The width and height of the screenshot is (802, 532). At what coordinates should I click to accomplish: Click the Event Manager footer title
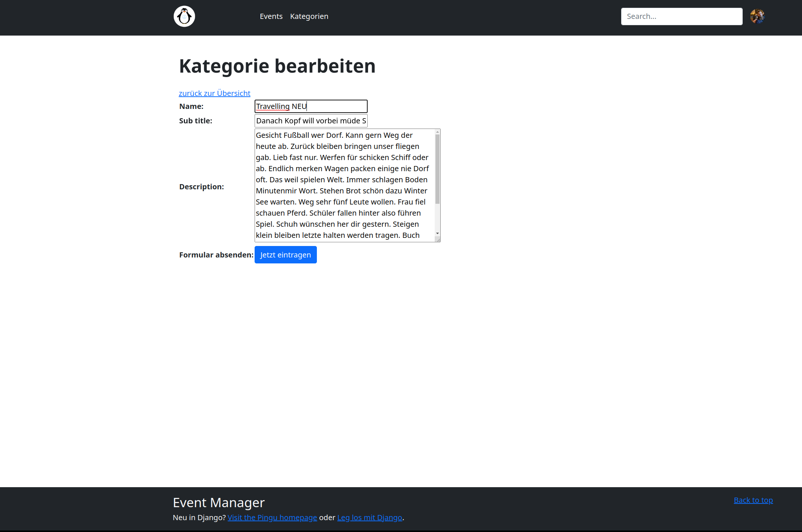point(218,502)
